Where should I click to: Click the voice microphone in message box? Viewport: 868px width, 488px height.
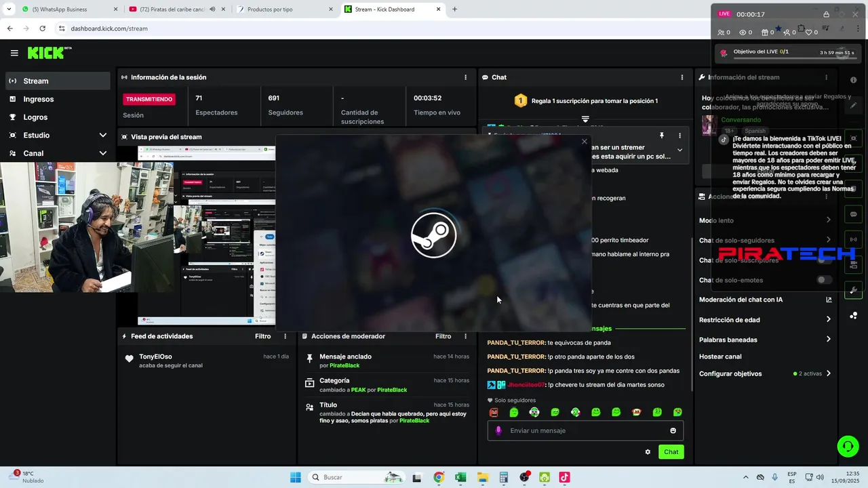coord(498,430)
